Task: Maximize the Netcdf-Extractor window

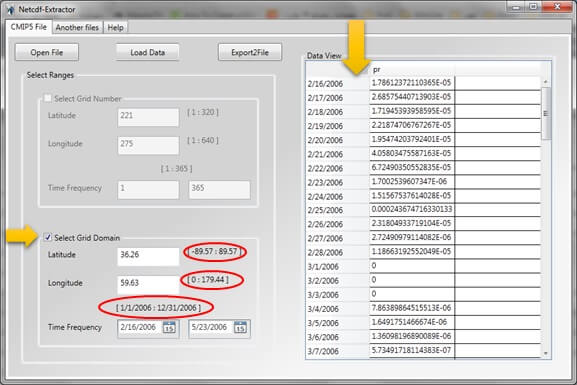Action: point(533,7)
